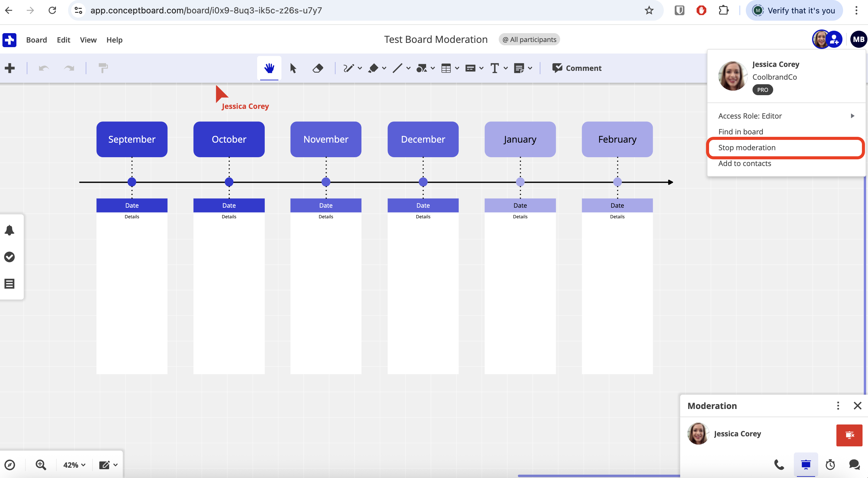
Task: Open the Board menu
Action: pos(36,40)
